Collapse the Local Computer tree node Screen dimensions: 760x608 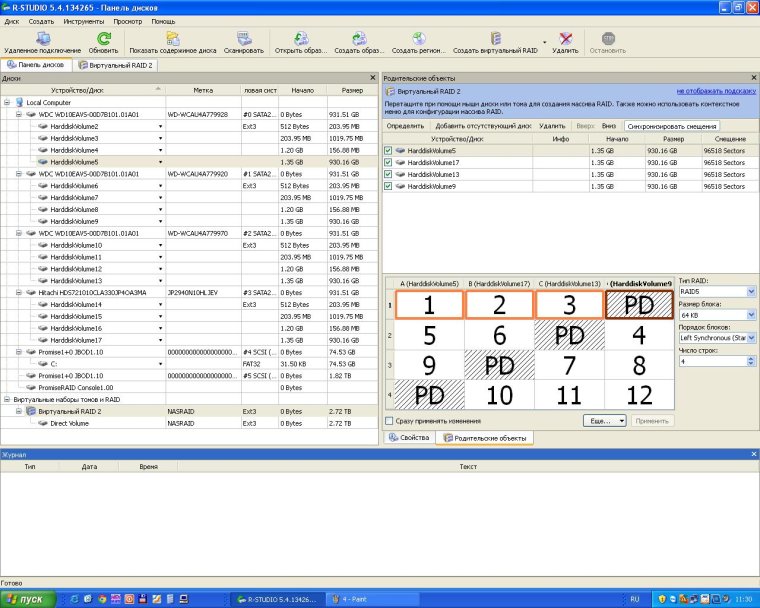(x=7, y=102)
